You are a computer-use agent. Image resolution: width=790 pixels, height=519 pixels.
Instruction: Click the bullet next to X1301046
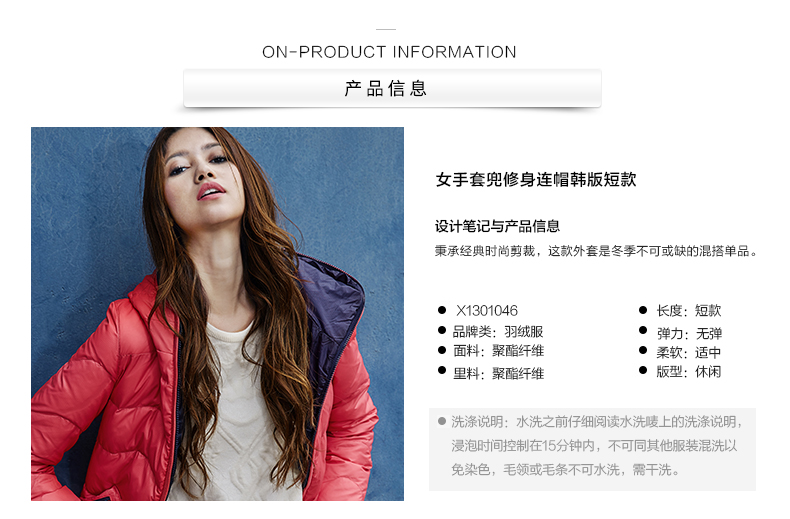(x=442, y=310)
